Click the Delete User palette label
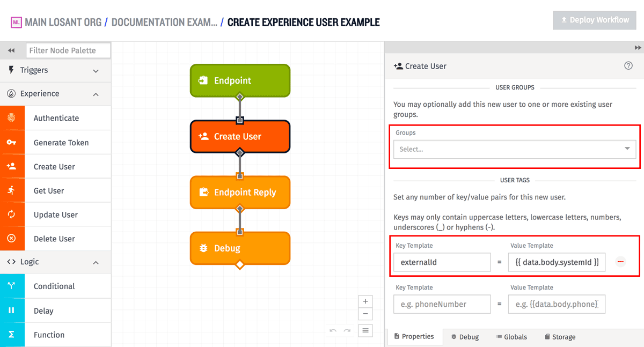Image resolution: width=644 pixels, height=347 pixels. coord(54,239)
